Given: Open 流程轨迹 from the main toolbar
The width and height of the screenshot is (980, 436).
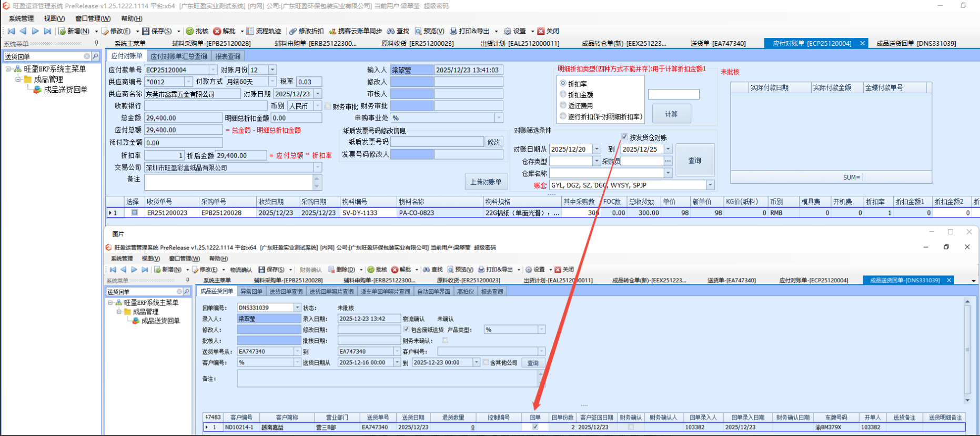Looking at the screenshot, I should (x=264, y=31).
